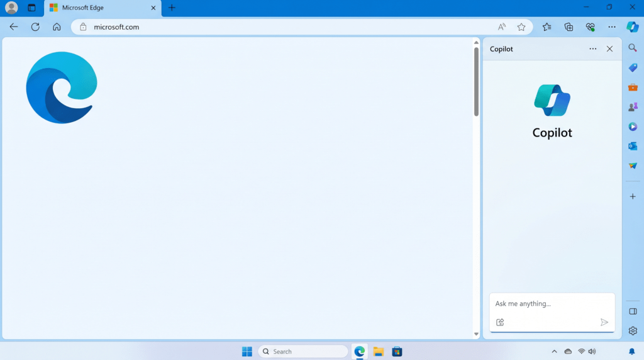Open sidebar Shopping tag icon
Image resolution: width=644 pixels, height=360 pixels.
tap(633, 68)
